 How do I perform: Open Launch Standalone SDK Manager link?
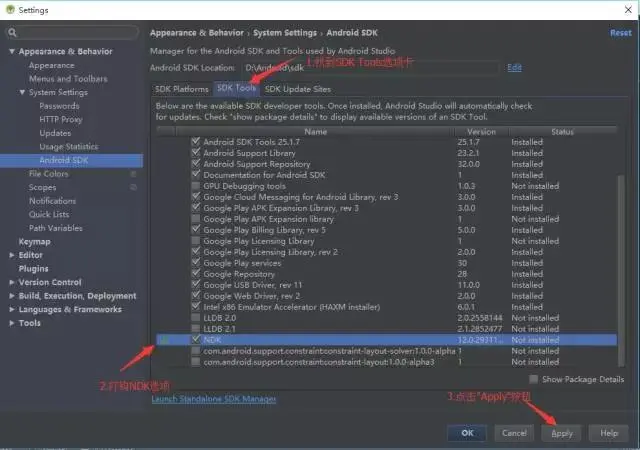point(213,399)
